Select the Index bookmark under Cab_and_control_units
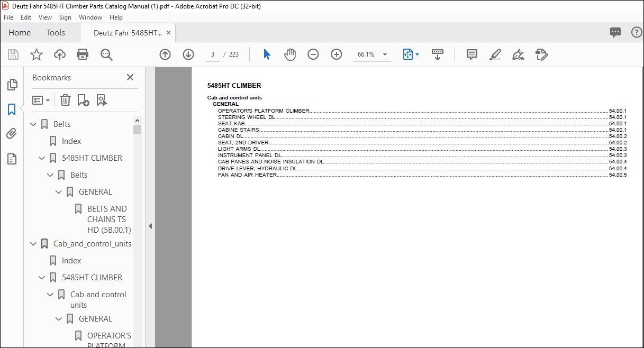The image size is (644, 348). [71, 261]
